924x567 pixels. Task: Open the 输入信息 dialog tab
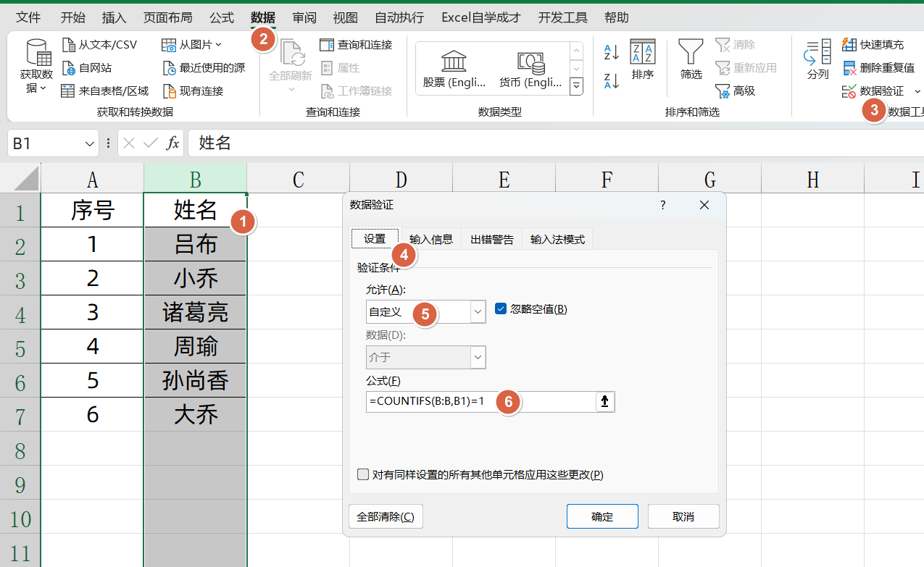click(x=431, y=239)
